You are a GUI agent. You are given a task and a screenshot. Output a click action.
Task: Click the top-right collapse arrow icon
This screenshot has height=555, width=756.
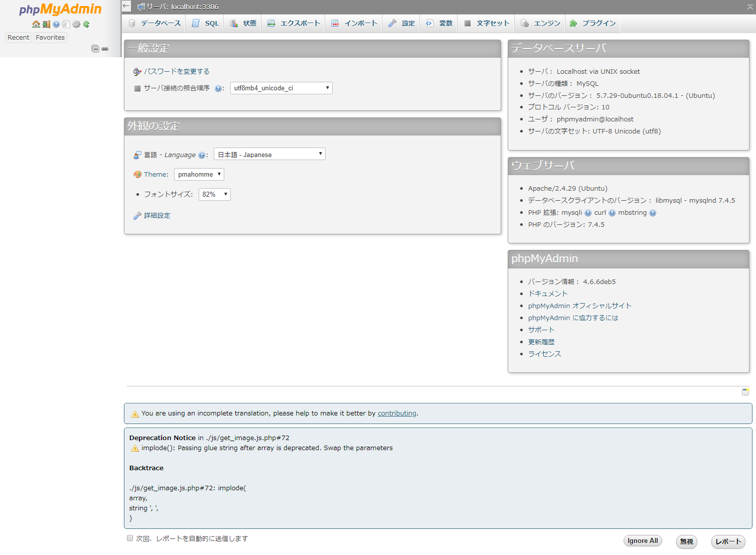point(749,6)
